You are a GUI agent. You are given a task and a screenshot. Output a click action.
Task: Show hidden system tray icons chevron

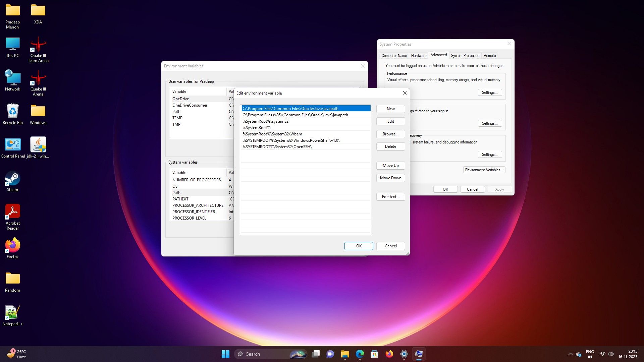click(570, 354)
